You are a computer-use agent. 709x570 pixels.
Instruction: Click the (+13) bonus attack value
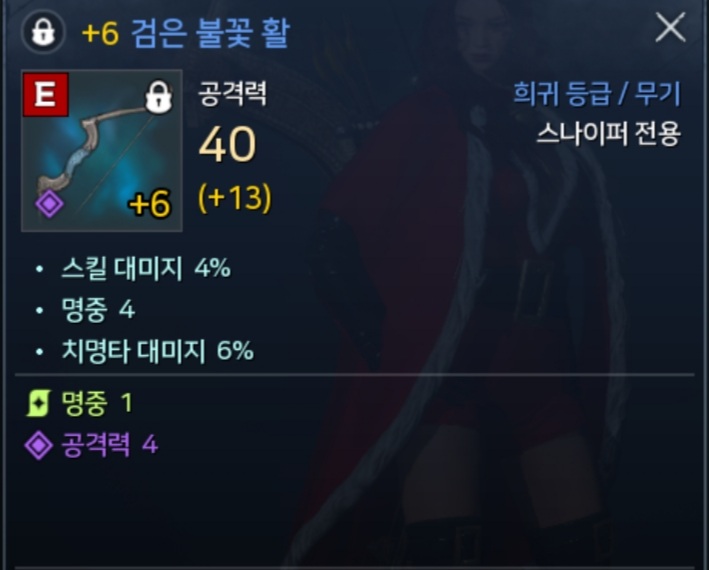coord(235,198)
